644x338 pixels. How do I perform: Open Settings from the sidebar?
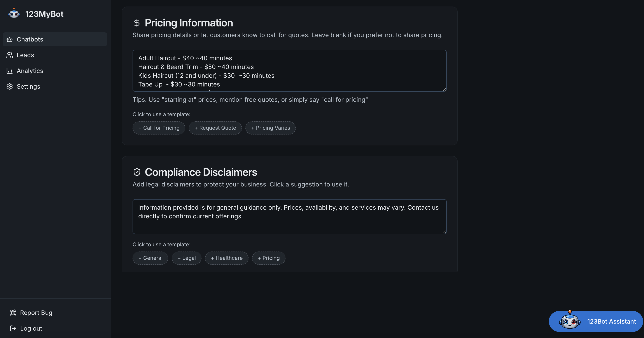(28, 87)
